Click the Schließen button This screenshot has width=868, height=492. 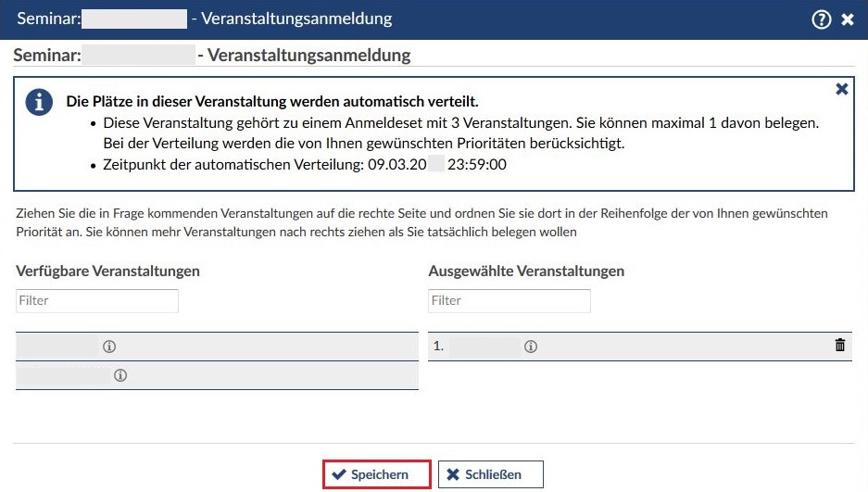[x=490, y=474]
